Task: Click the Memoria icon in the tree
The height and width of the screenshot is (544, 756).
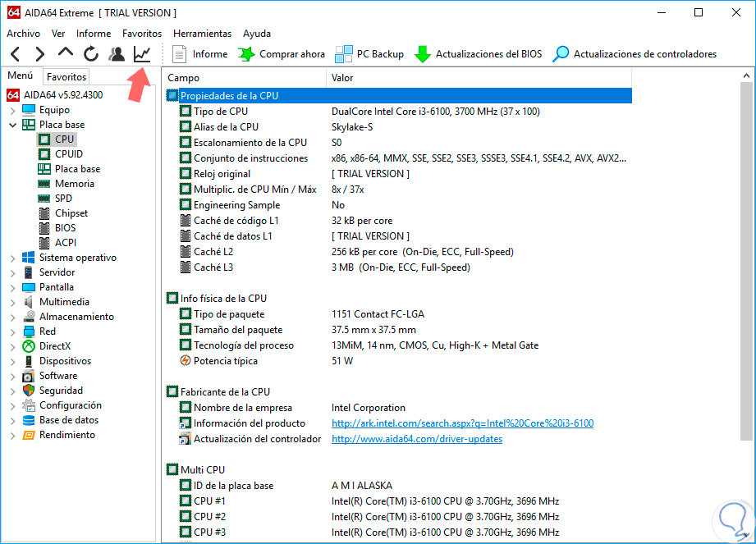Action: click(x=44, y=184)
